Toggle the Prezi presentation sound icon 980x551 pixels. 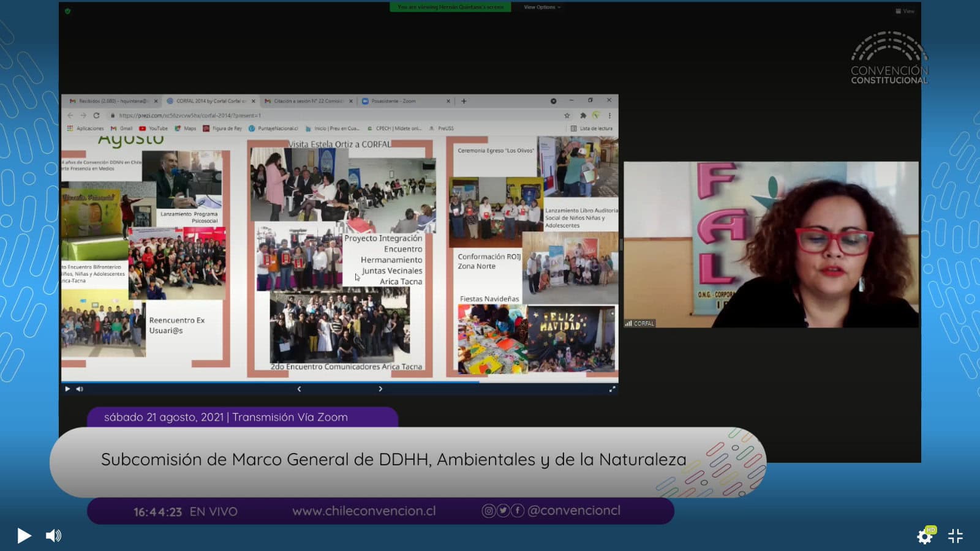(80, 389)
